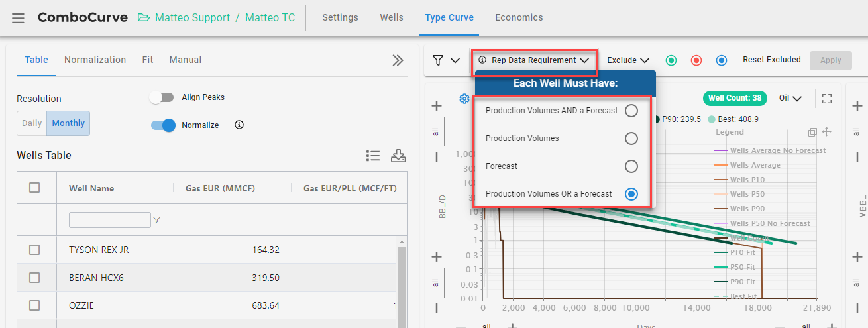The image size is (868, 328).
Task: Select Production Volumes OR a Forecast radio
Action: point(631,194)
